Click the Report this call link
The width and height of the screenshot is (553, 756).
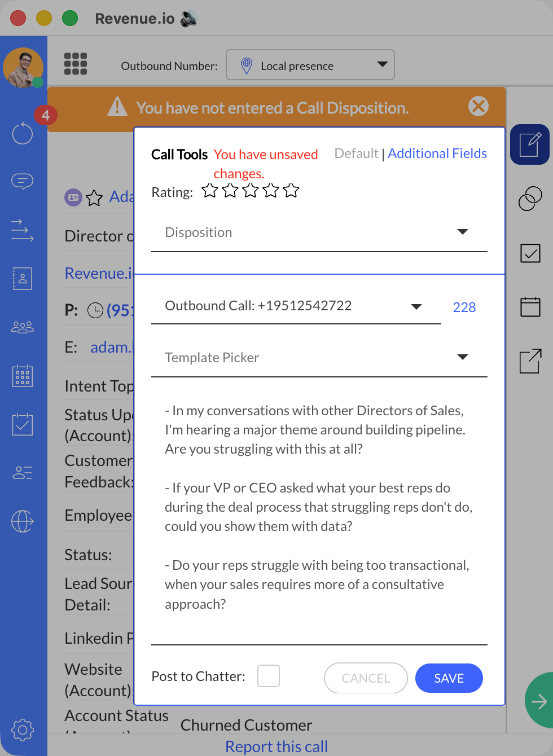click(x=276, y=746)
